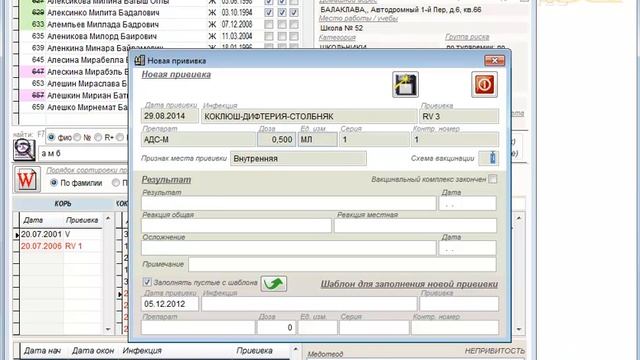
Task: Toggle third checkbox in row 629 Алексинко
Action: tap(294, 13)
